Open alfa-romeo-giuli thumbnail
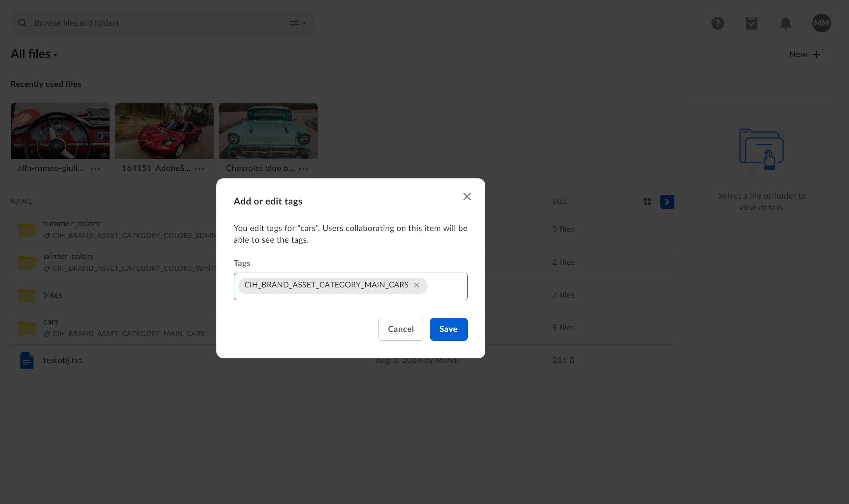 click(x=60, y=131)
